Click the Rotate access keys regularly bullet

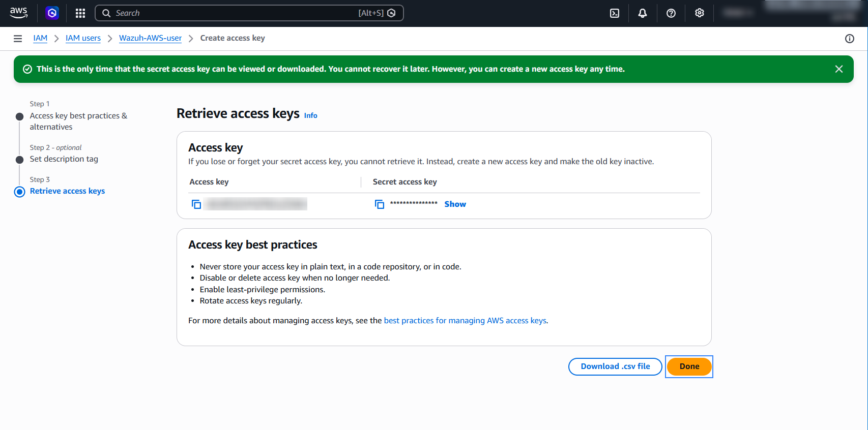coord(251,301)
